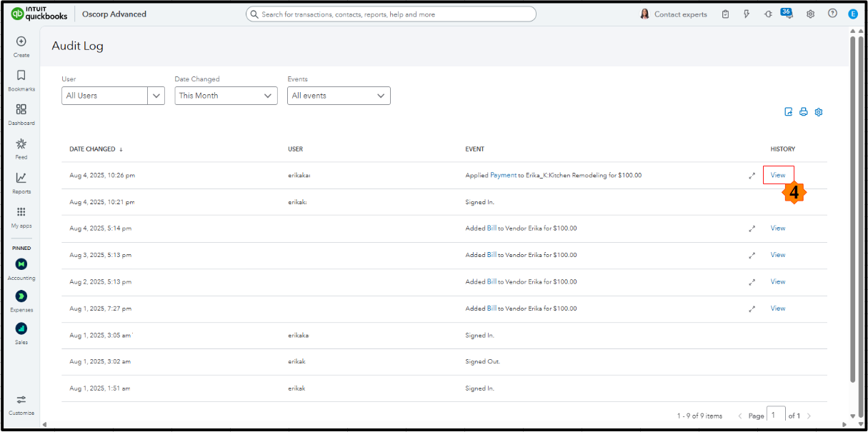868x432 pixels.
Task: Click the export icon above the table
Action: point(789,112)
